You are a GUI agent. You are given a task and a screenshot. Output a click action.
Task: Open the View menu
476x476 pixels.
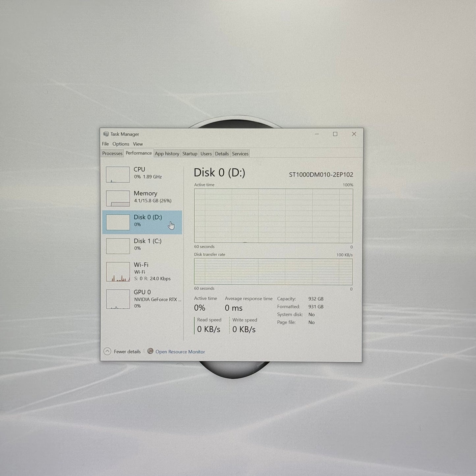point(138,144)
